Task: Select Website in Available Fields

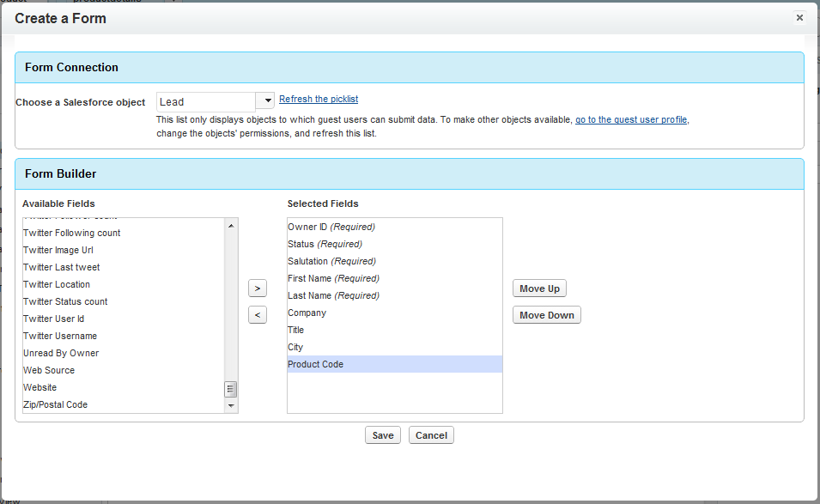Action: pyautogui.click(x=40, y=387)
